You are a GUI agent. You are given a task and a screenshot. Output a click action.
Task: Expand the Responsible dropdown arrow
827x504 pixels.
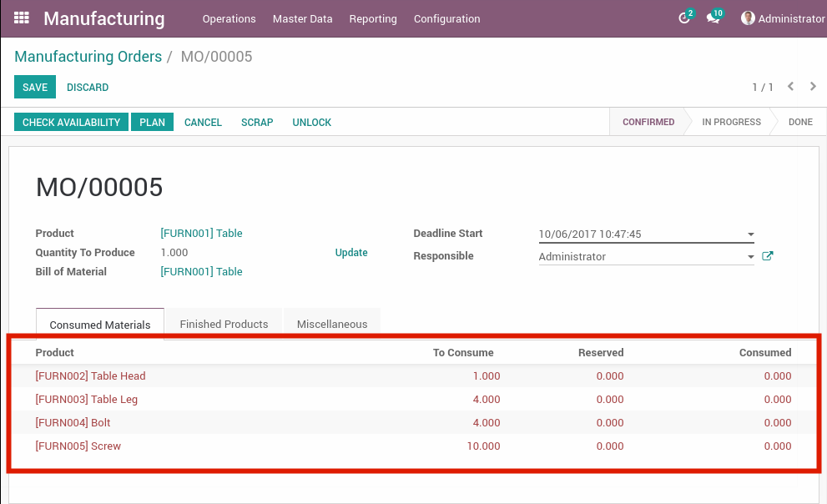tap(750, 257)
